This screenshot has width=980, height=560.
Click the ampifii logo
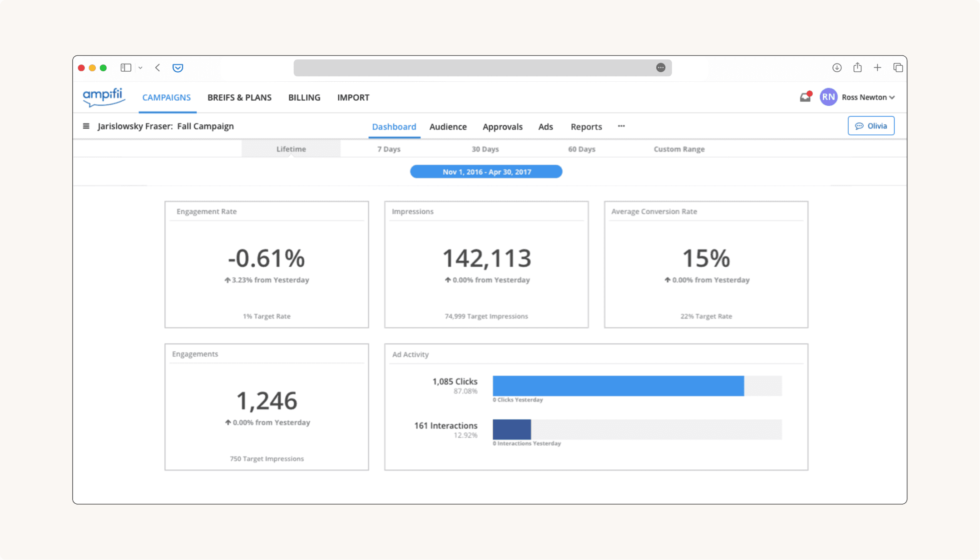[x=104, y=97]
